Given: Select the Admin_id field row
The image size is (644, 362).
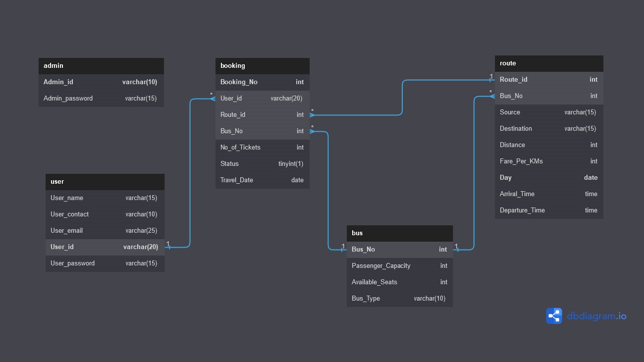Looking at the screenshot, I should tap(101, 82).
